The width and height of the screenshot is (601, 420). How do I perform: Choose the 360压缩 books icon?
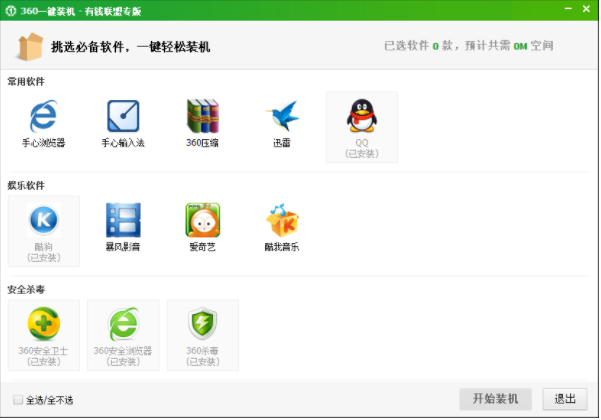pos(202,116)
